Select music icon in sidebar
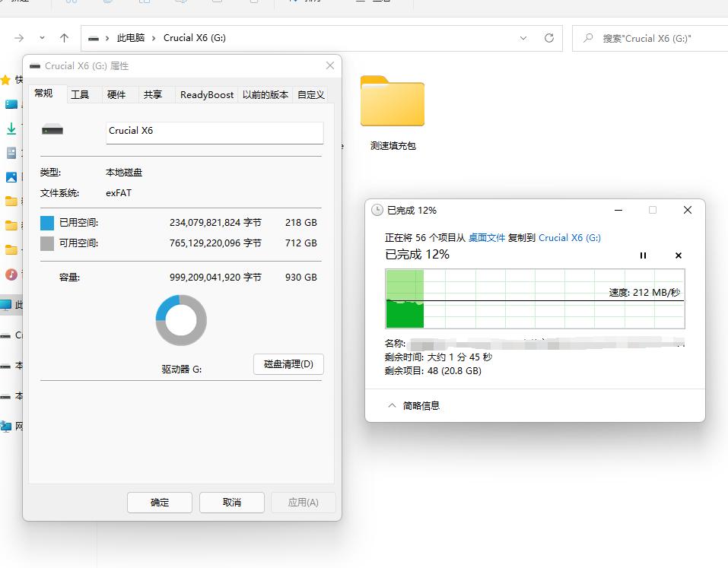The height and width of the screenshot is (568, 728). point(11,274)
